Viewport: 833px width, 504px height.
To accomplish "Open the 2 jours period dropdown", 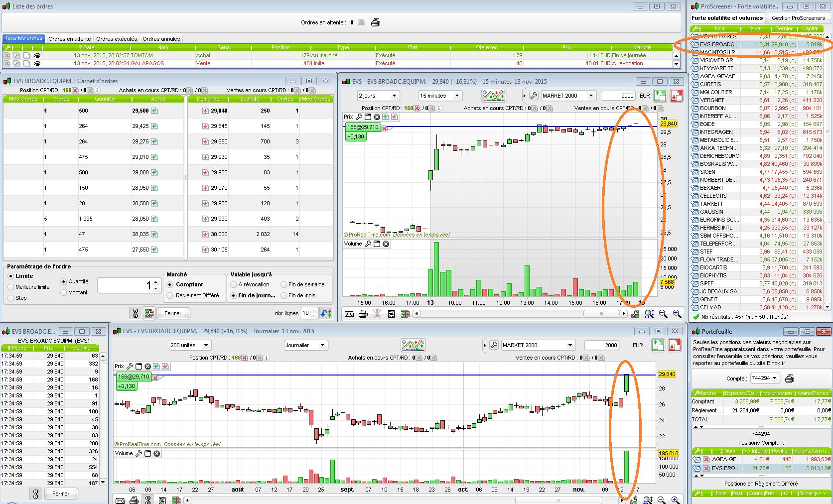I will point(378,96).
